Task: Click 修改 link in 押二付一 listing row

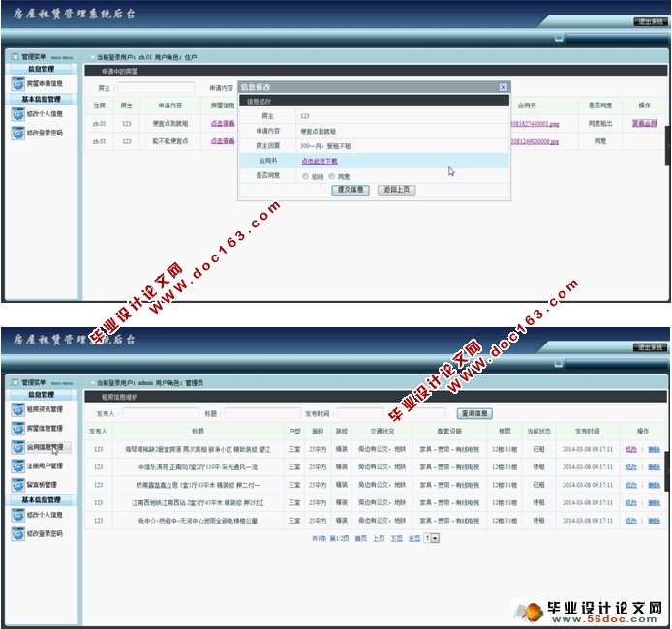Action: tap(631, 485)
